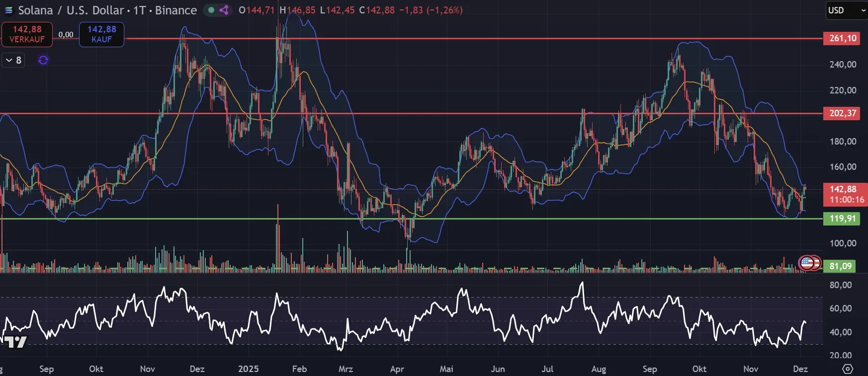Click the 0,00 spread value between buttons
Screen dimensions: 868x376
point(66,34)
